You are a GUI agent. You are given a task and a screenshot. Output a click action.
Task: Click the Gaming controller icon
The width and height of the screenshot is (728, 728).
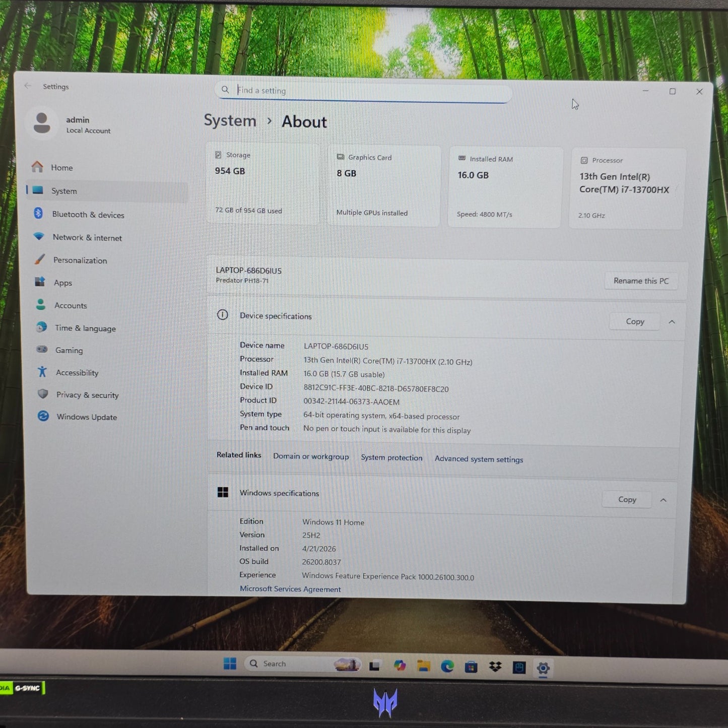[x=42, y=349]
